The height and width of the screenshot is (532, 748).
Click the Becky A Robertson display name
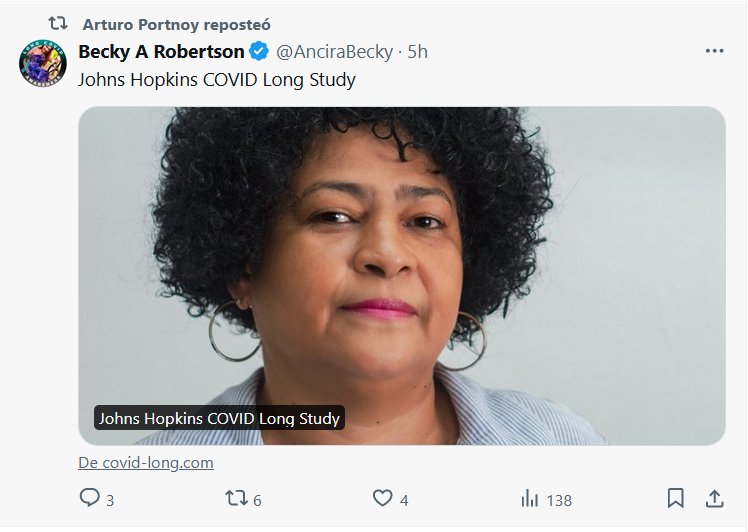pos(161,52)
